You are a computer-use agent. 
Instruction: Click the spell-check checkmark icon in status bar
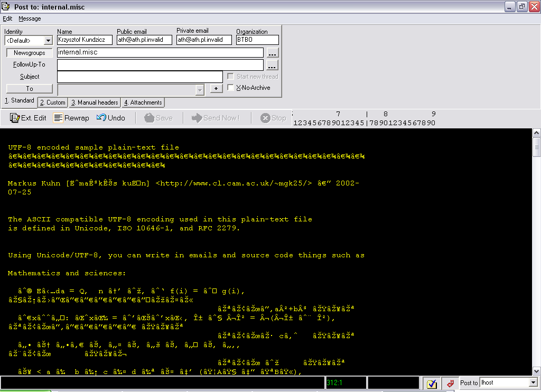click(x=432, y=384)
